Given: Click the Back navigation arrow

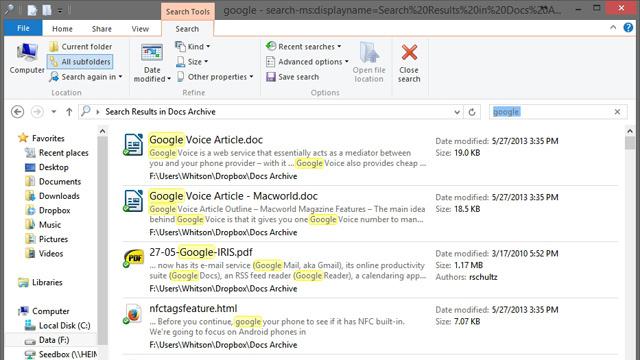Looking at the screenshot, I should (17, 111).
